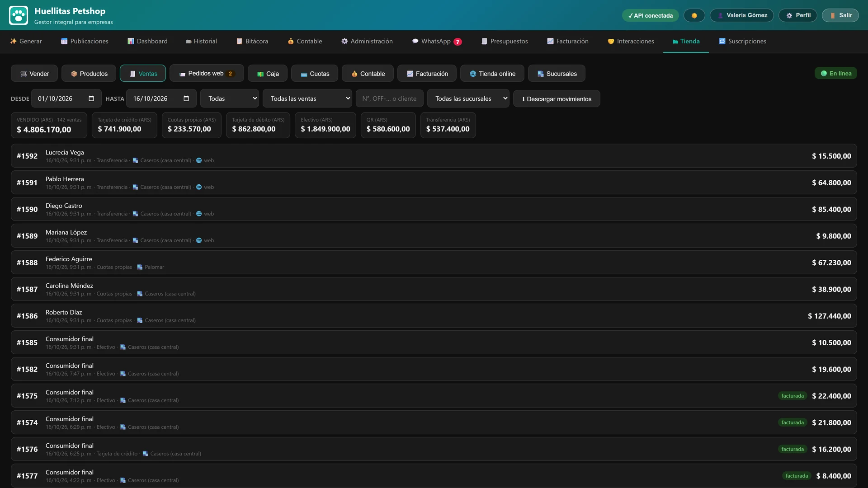Open the Historial tab

(x=201, y=41)
